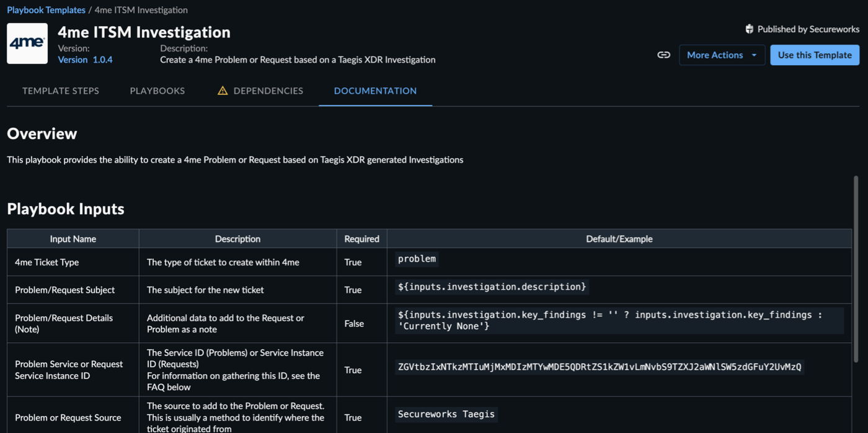Screen dimensions: 868x433
Task: Click the ZGVtbz encoded ID value
Action: click(600, 367)
